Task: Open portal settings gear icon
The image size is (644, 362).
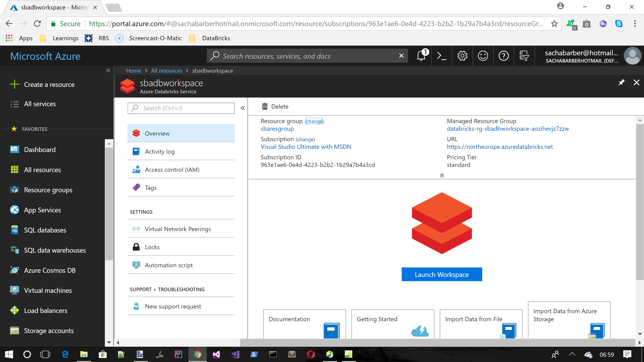Action: (462, 56)
